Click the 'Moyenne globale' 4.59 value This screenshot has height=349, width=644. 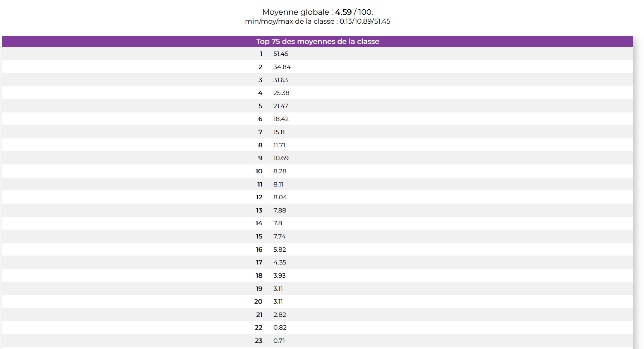click(343, 12)
